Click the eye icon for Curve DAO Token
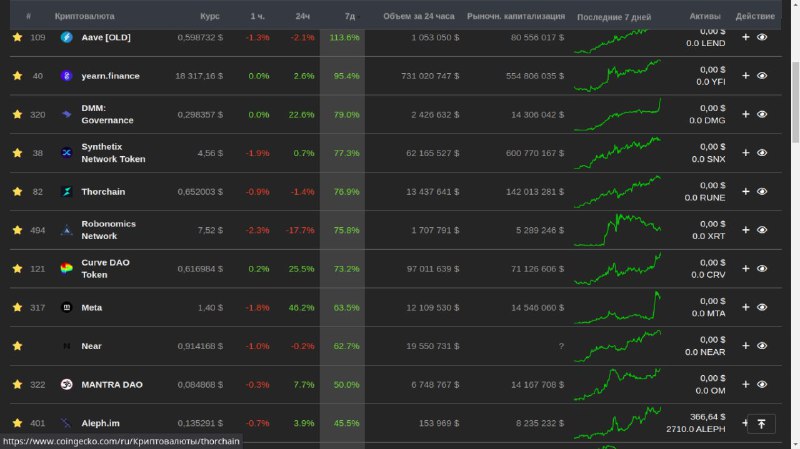This screenshot has width=800, height=449. coord(762,268)
